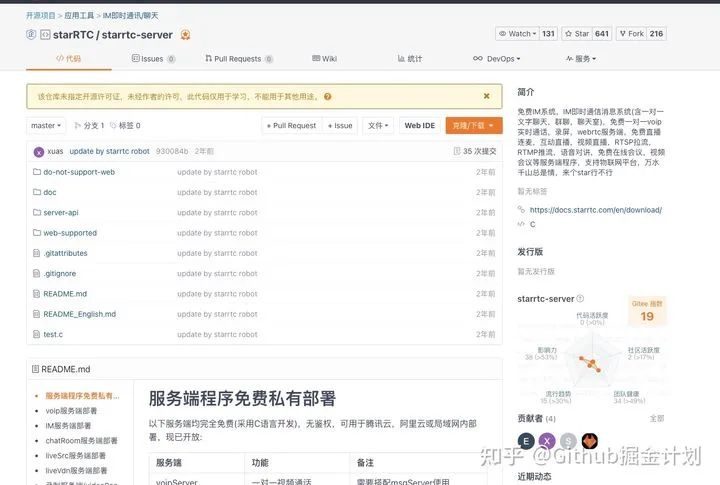Click xuas user avatar icon
720x485 pixels.
[x=39, y=152]
